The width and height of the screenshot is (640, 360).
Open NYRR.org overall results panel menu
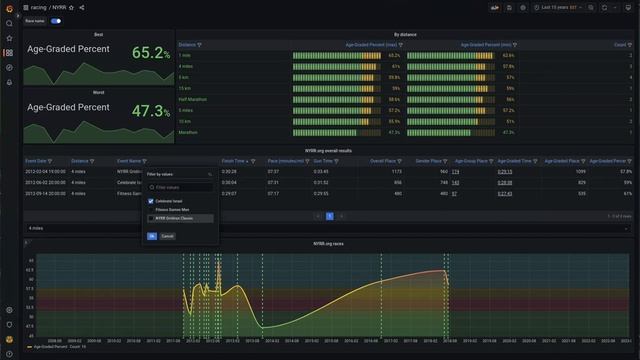point(328,151)
